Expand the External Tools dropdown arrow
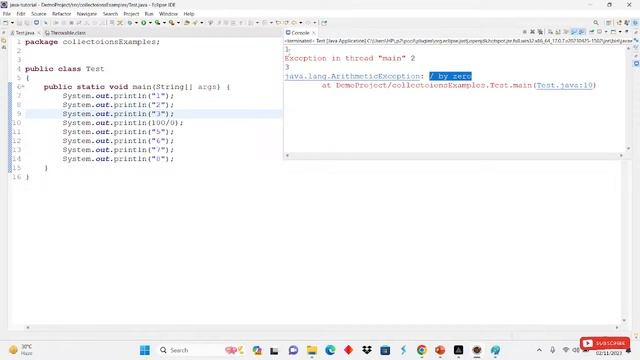The image size is (640, 360). pyautogui.click(x=178, y=23)
